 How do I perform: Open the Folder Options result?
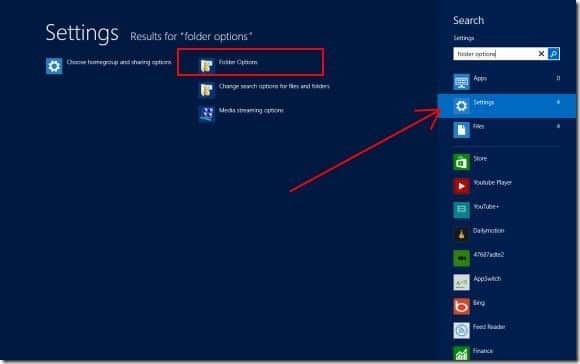(x=228, y=65)
